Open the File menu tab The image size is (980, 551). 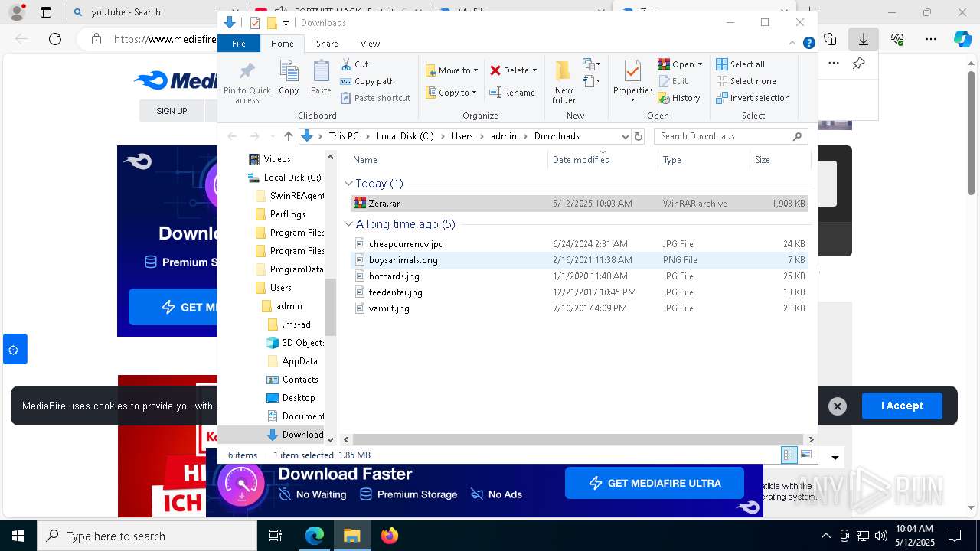[239, 44]
